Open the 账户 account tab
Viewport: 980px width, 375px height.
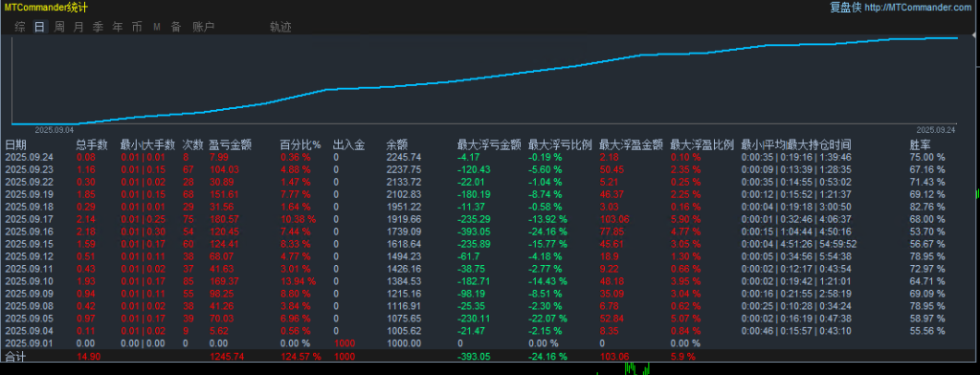coord(204,27)
